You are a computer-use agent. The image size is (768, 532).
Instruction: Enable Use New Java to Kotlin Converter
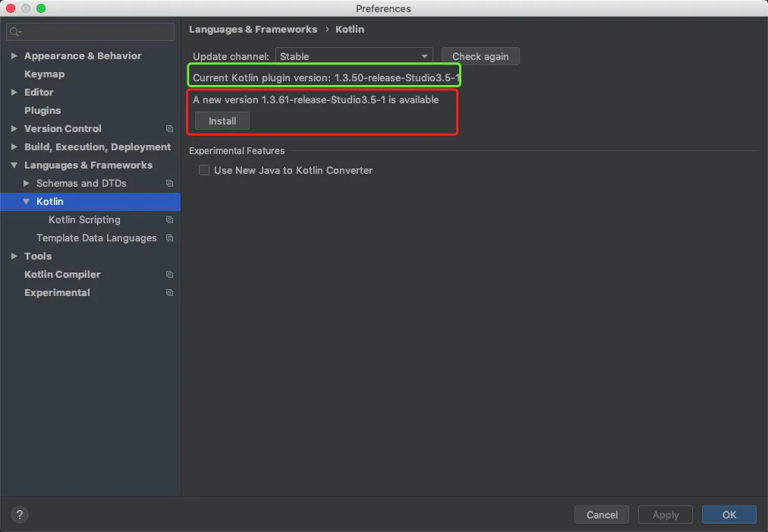pos(204,170)
